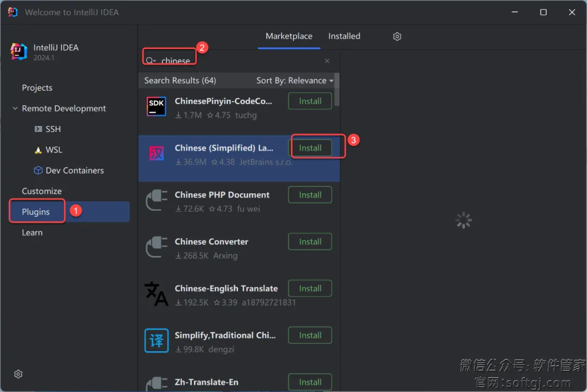Click the Chinese-English Translate plugin icon

pos(156,294)
